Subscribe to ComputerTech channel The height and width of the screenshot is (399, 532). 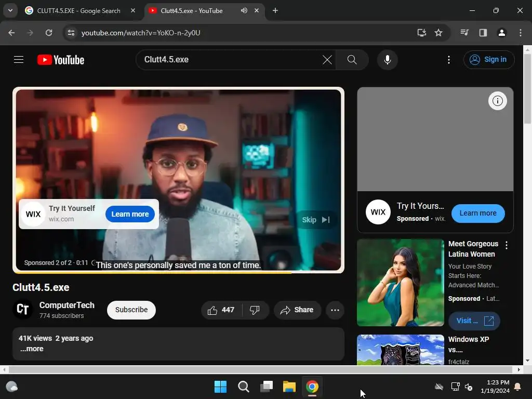coord(131,310)
